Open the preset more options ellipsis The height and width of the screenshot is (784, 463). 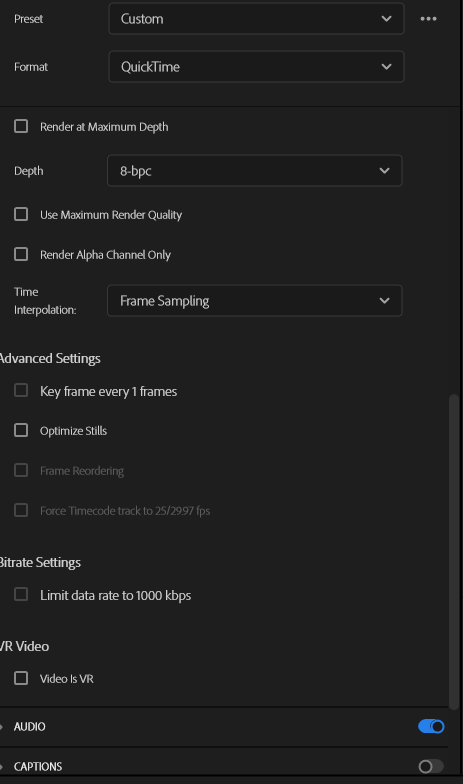coord(428,19)
